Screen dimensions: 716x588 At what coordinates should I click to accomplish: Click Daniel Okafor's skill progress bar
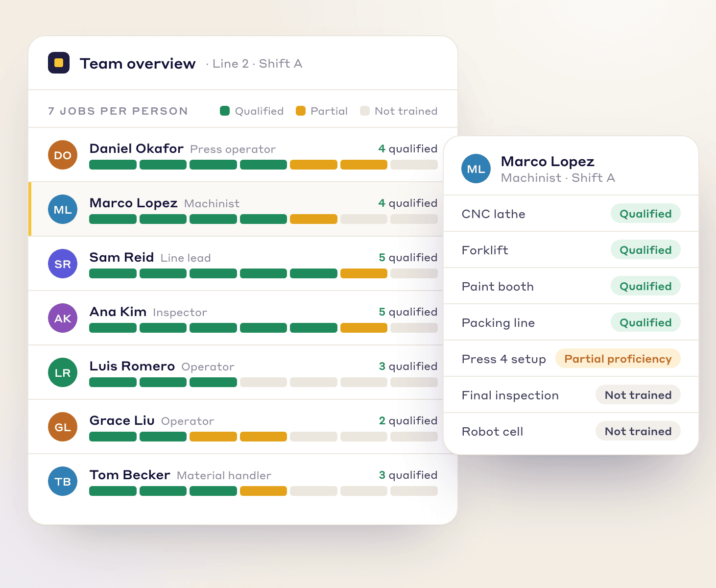[263, 165]
